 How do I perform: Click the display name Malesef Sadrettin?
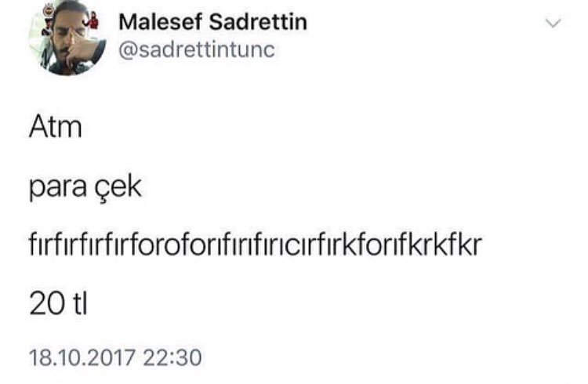212,22
